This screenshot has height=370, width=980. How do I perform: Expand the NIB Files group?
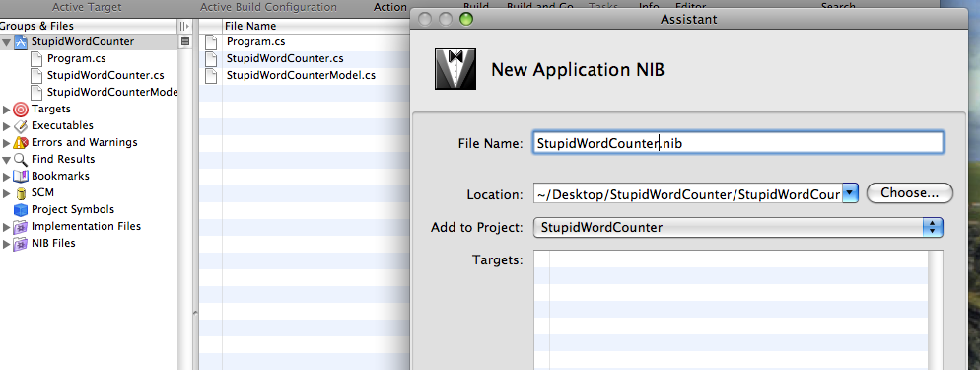click(7, 243)
